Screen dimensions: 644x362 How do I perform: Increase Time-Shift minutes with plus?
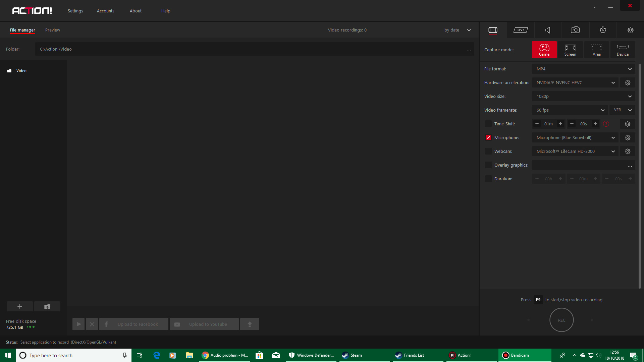coord(560,124)
